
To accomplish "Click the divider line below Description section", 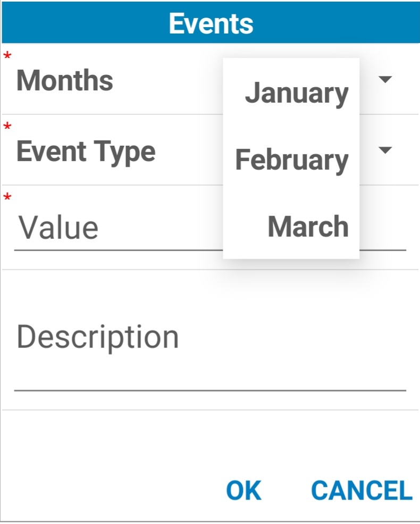I will (209, 410).
